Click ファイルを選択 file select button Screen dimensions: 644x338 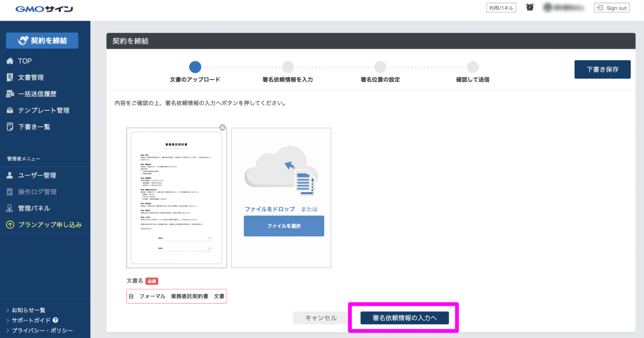pos(284,226)
